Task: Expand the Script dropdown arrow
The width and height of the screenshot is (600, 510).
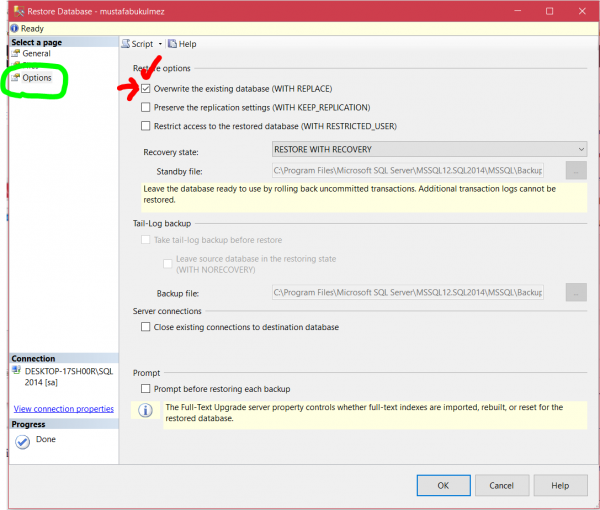Action: [x=160, y=44]
